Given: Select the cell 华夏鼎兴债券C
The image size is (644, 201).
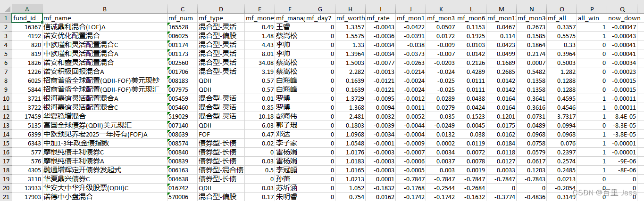Looking at the screenshot, I should (104, 178).
